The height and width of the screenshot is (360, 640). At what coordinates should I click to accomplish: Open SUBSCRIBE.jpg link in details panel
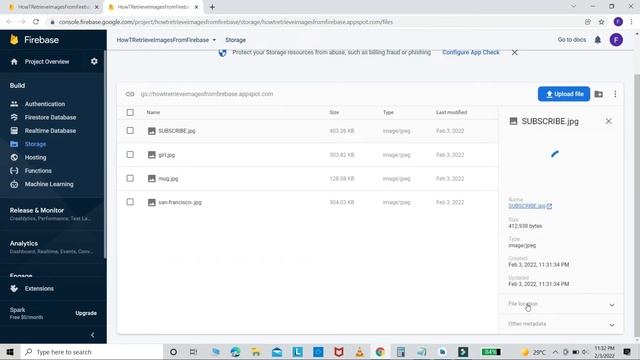[530, 206]
